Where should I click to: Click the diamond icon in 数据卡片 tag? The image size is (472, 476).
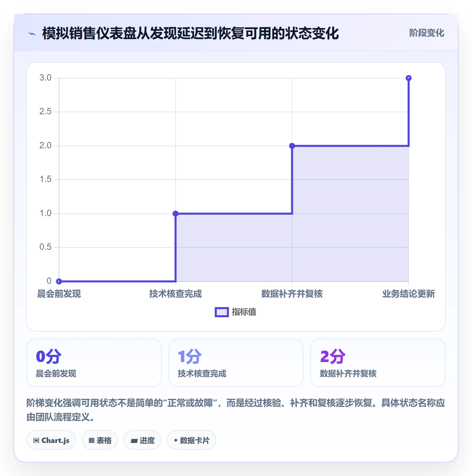pos(176,440)
